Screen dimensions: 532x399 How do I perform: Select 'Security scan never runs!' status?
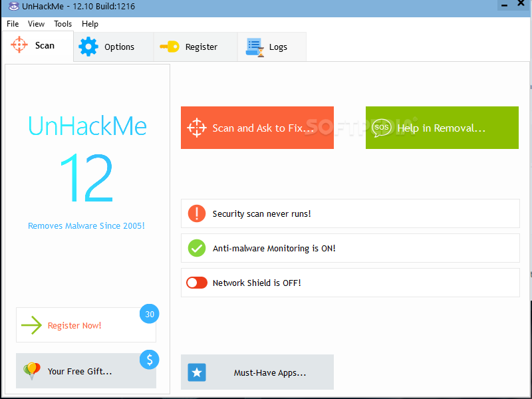point(350,213)
